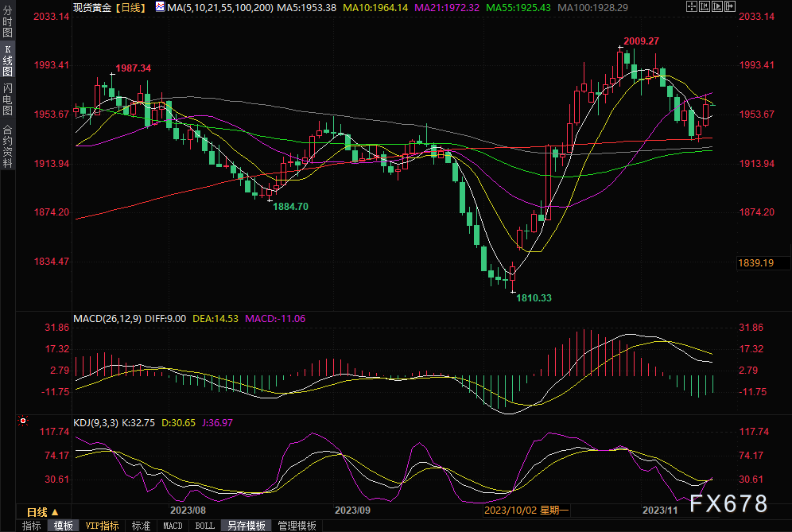Screen dimensions: 792x532
Task: Click the MA(5,10,21,55,100,200) indicator label
Action: pyautogui.click(x=220, y=8)
